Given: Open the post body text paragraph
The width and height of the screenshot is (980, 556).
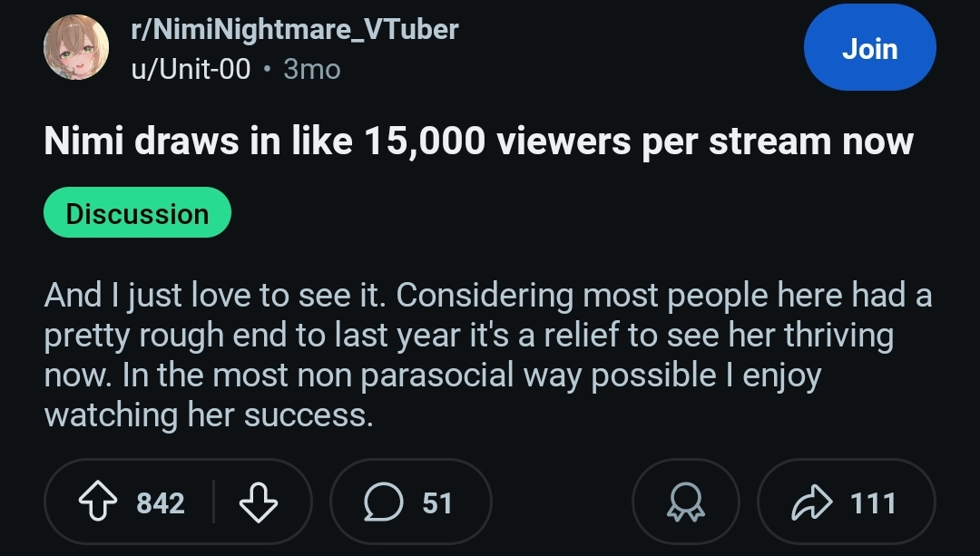Looking at the screenshot, I should (x=487, y=355).
